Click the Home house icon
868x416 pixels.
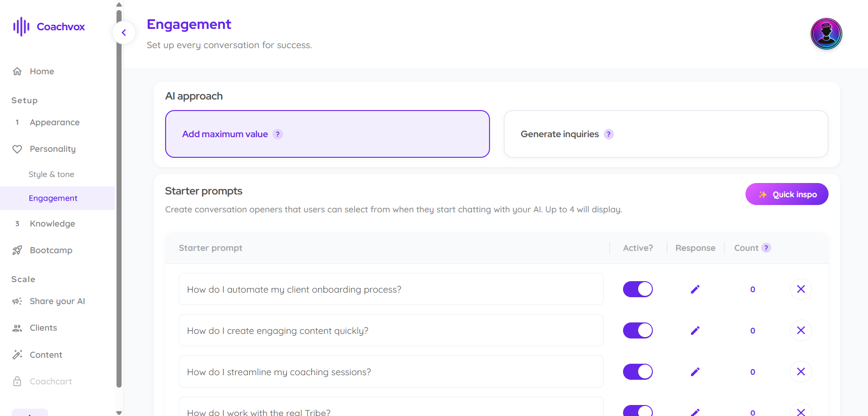tap(17, 71)
